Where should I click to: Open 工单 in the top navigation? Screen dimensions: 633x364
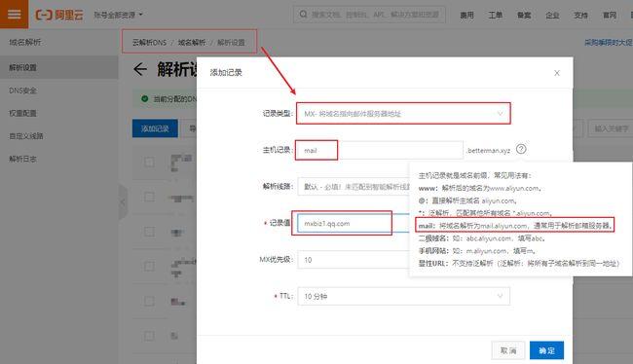[x=496, y=15]
